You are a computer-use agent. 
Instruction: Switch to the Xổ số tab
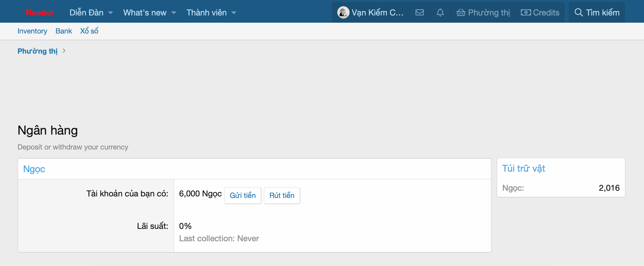click(89, 31)
